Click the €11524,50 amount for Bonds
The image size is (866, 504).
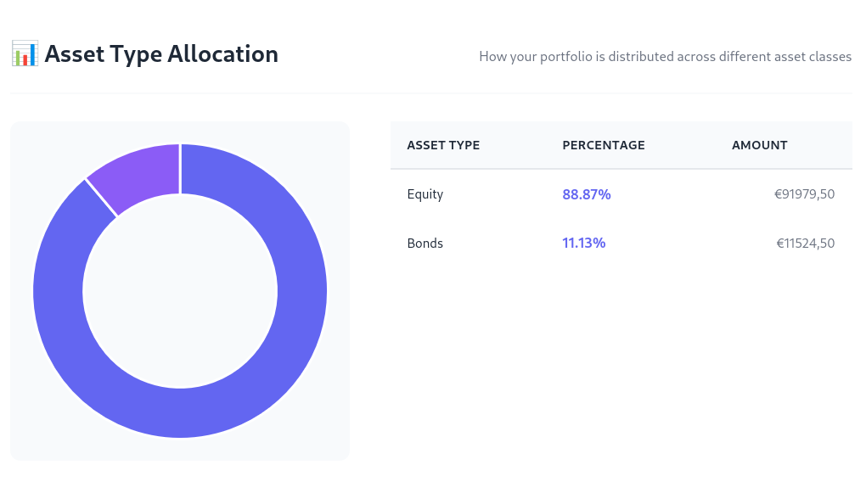[805, 244]
